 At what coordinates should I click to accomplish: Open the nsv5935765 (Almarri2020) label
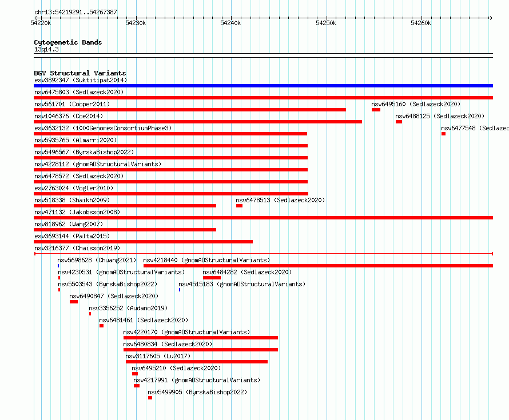[75, 140]
